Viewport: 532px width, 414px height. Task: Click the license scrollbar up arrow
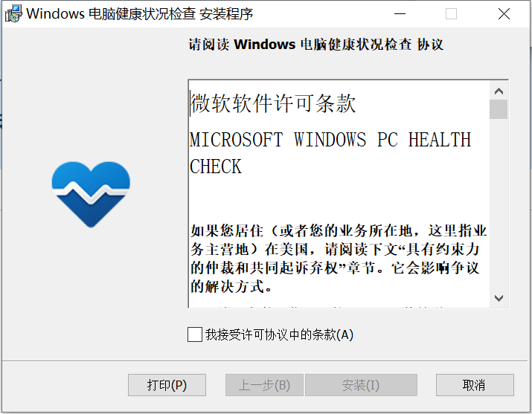499,91
